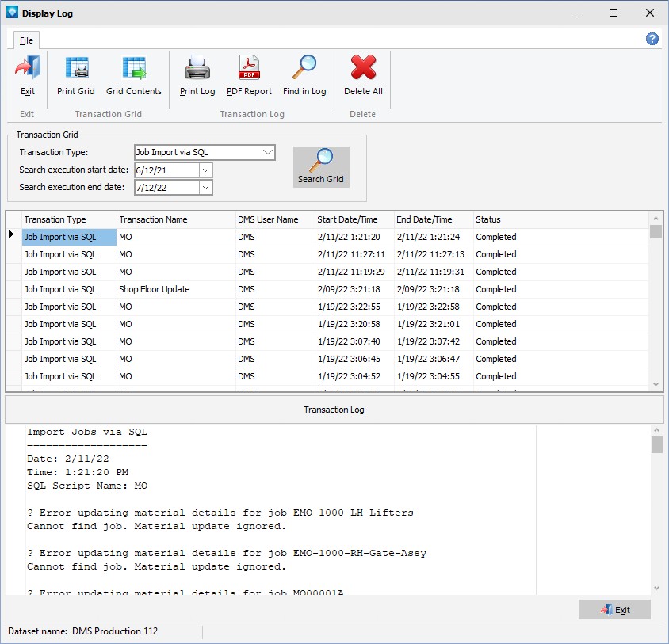Click the EMO-1000-RH-Gate-Assy error line
Screen dimensions: 669x644
click(227, 553)
